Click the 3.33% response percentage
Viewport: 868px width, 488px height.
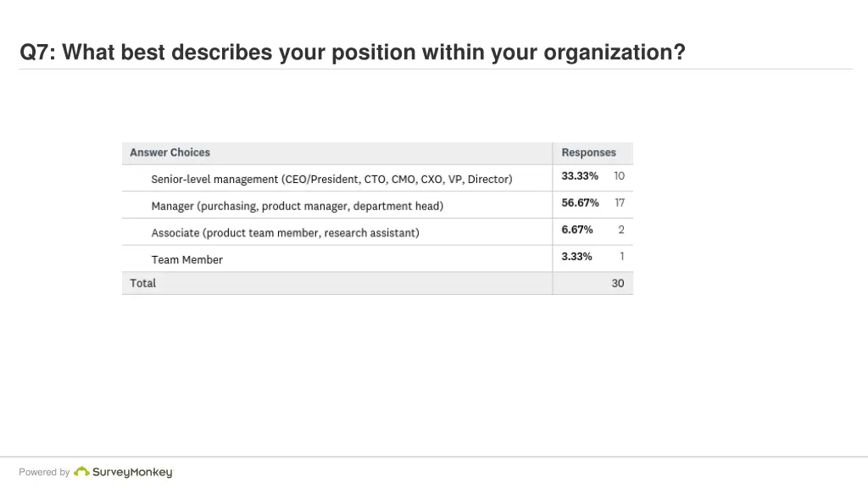576,256
